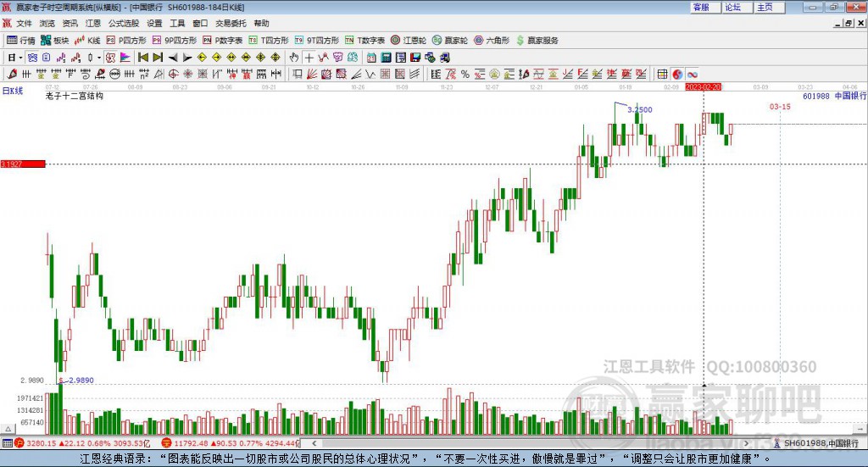Jump to last bar of chart
This screenshot has width=868, height=467.
(158, 58)
